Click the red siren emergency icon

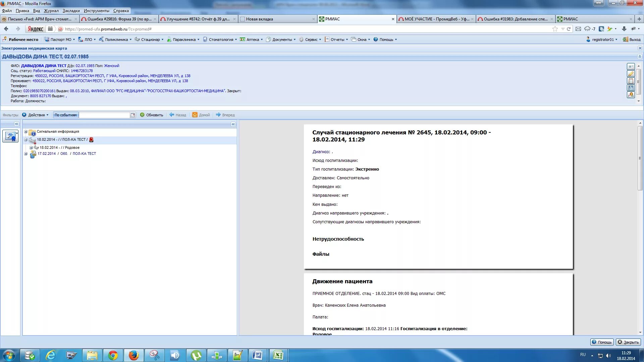tap(91, 140)
